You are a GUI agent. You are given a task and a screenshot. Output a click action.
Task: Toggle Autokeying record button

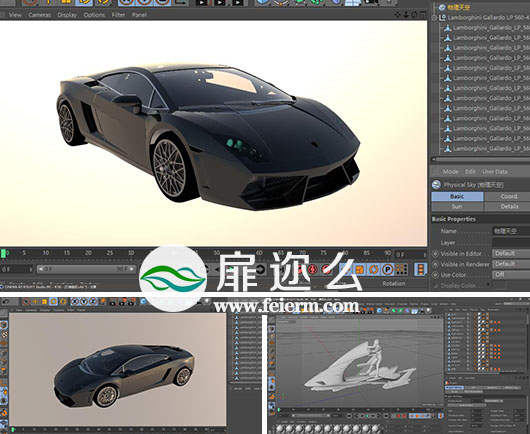pyautogui.click(x=313, y=269)
